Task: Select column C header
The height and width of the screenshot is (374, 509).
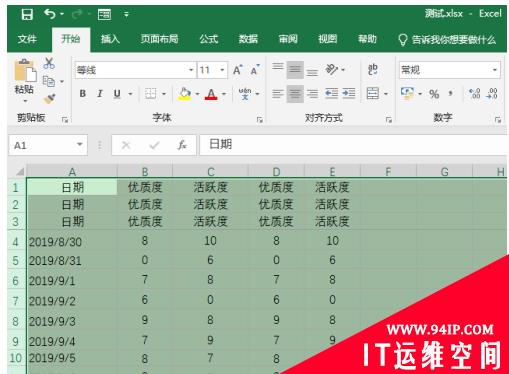Action: point(211,171)
